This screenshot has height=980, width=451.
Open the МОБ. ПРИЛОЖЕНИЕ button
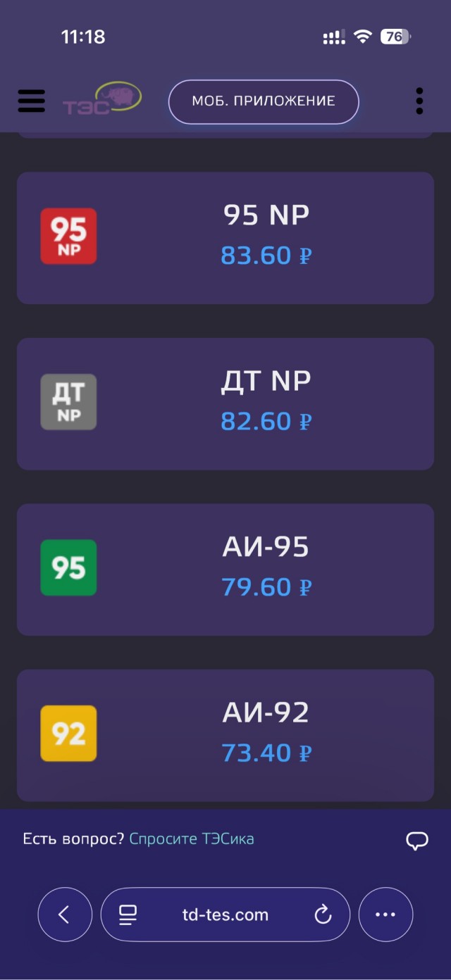pos(264,101)
